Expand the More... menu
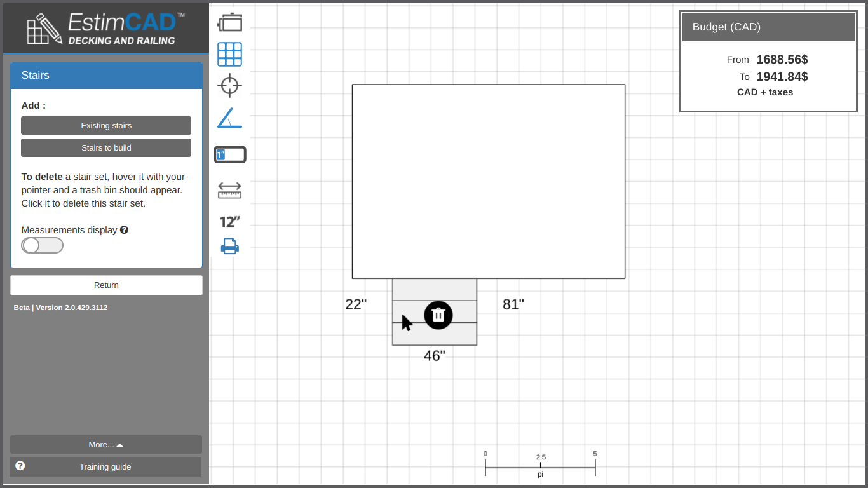868x488 pixels. pos(106,445)
